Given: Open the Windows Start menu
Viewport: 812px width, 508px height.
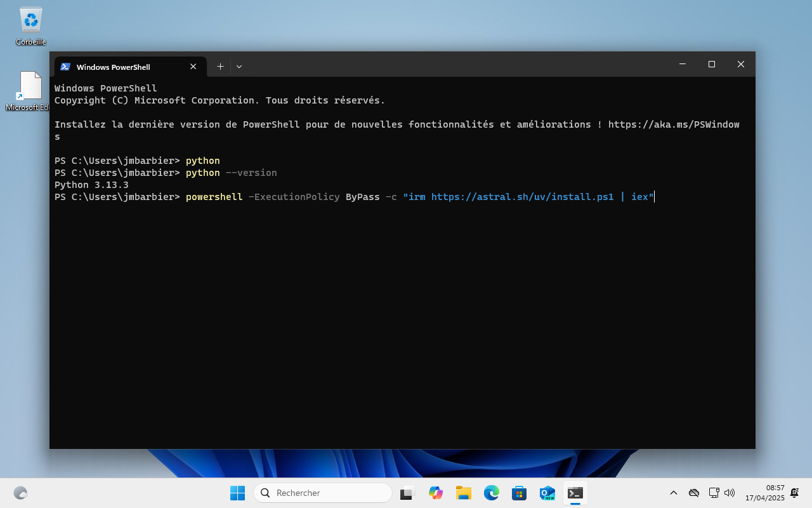Looking at the screenshot, I should tap(237, 493).
